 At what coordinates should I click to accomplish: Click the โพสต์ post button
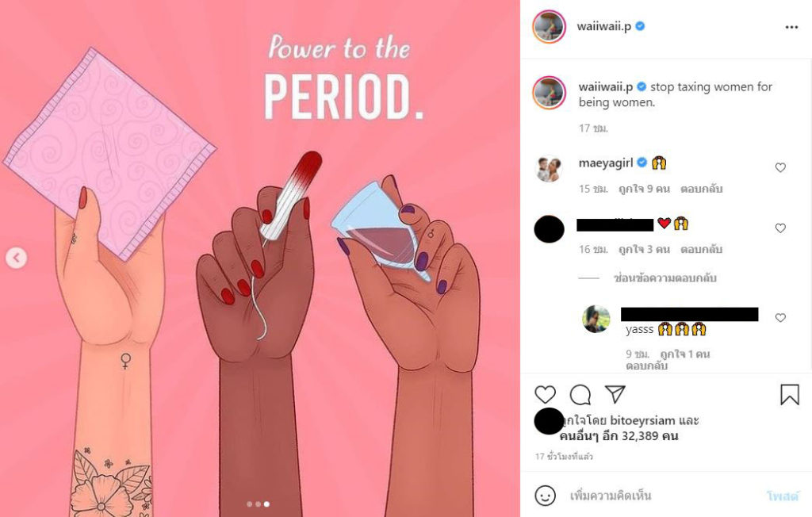click(783, 496)
